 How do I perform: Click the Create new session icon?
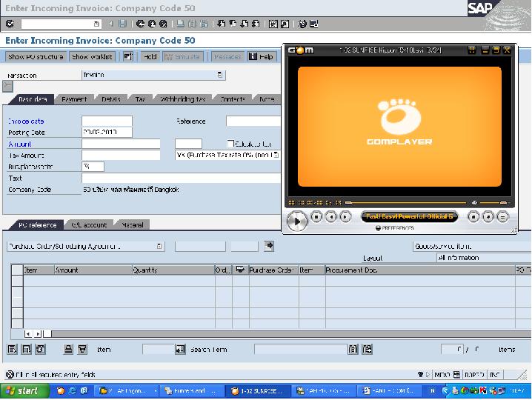point(273,24)
